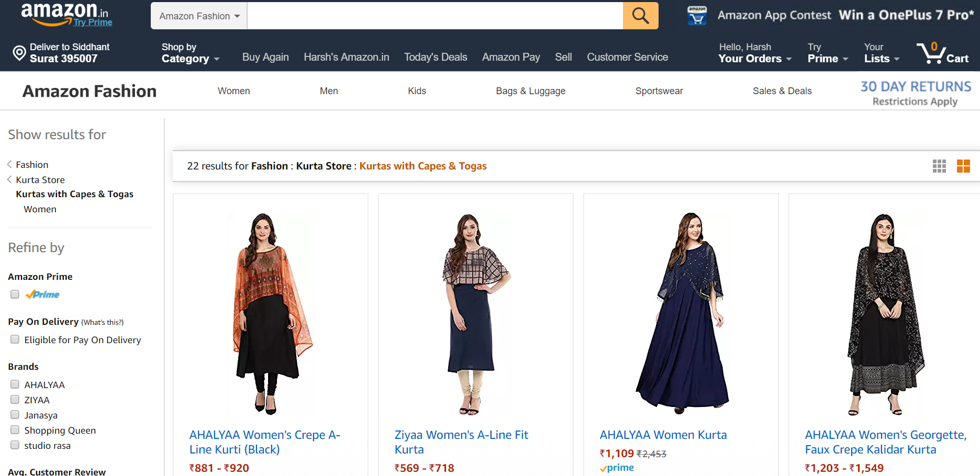Check the Shopping Queen brand checkbox
Viewport: 980px width, 476px height.
(15, 430)
